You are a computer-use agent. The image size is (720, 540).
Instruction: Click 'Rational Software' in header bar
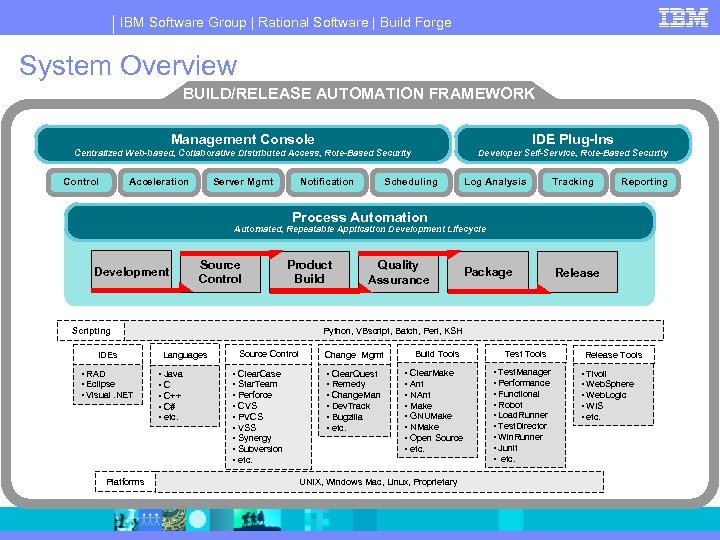pos(313,22)
